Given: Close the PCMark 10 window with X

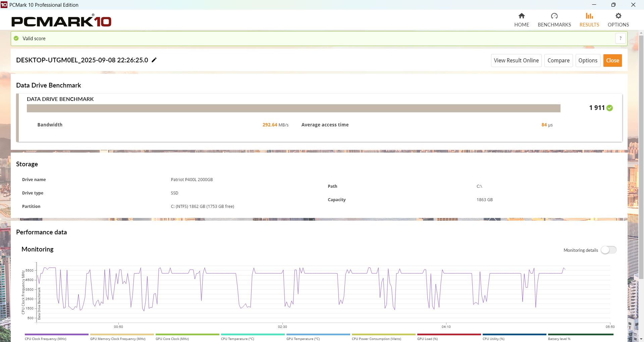Looking at the screenshot, I should pyautogui.click(x=633, y=5).
